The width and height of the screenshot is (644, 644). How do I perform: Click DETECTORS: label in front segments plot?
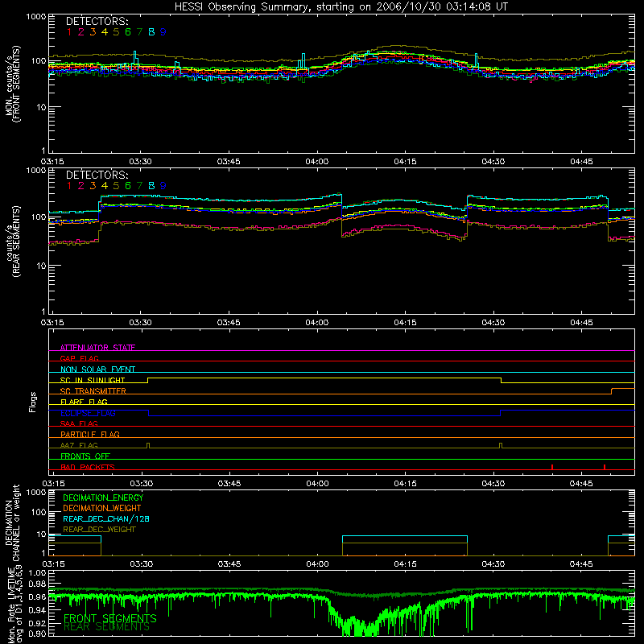97,21
